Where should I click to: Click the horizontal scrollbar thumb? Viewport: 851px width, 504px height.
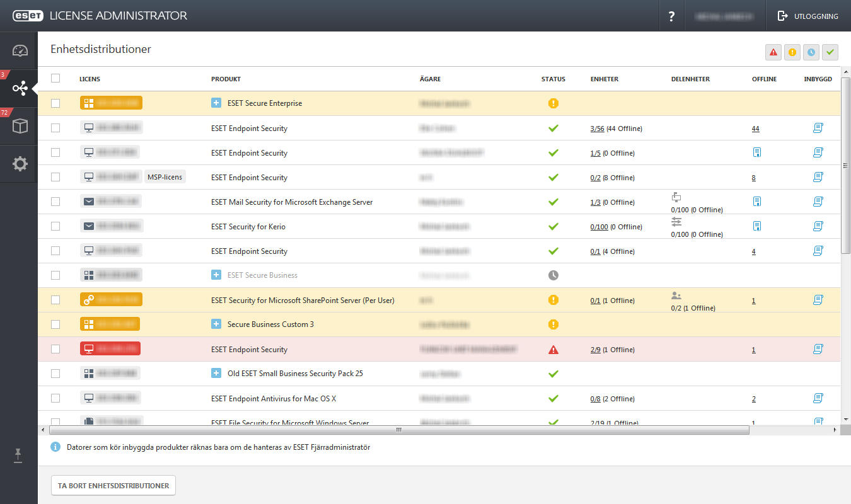(399, 430)
